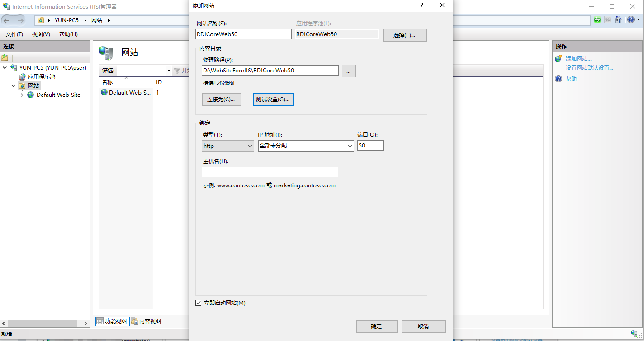
Task: Click the home icon in the toolbar
Action: click(618, 20)
